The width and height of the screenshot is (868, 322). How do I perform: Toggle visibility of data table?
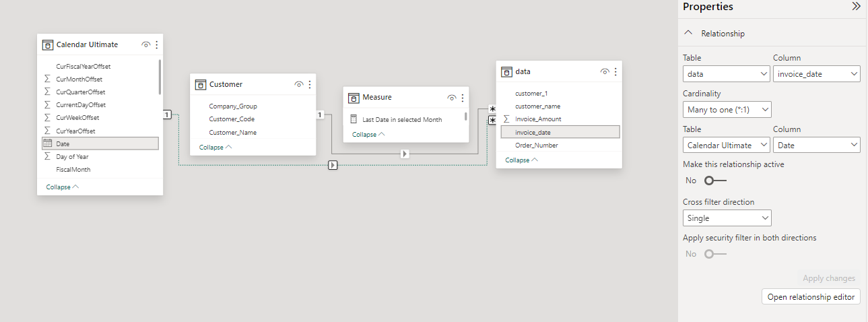[x=605, y=71]
